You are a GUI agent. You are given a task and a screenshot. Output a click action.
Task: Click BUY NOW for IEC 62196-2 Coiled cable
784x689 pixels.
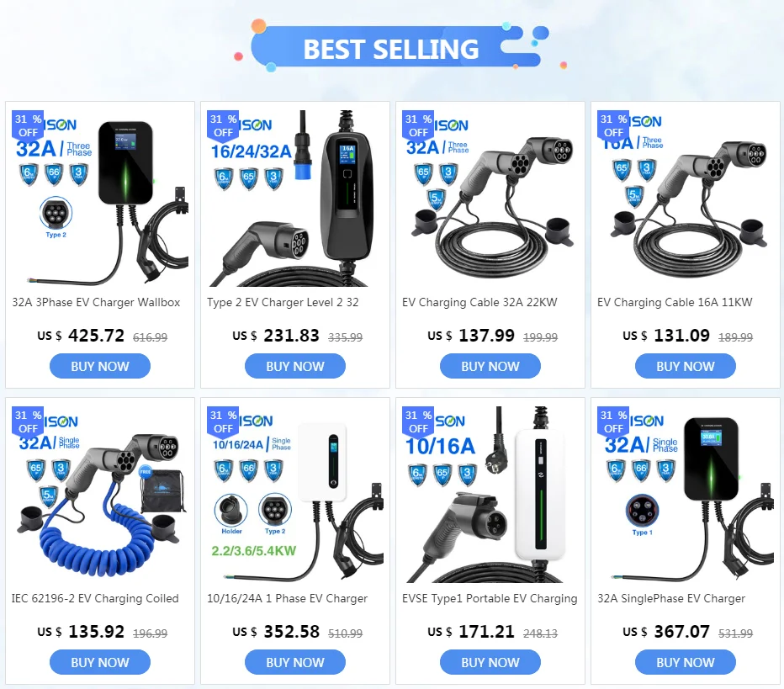(100, 662)
